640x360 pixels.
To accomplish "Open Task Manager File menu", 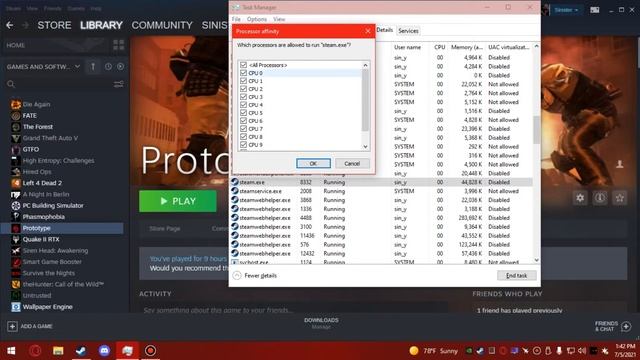I will (x=236, y=19).
